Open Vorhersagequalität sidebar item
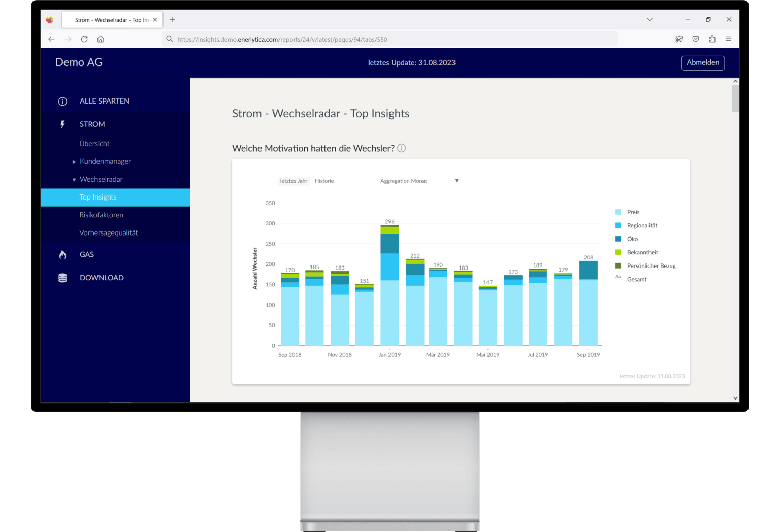The height and width of the screenshot is (532, 780). [x=109, y=232]
